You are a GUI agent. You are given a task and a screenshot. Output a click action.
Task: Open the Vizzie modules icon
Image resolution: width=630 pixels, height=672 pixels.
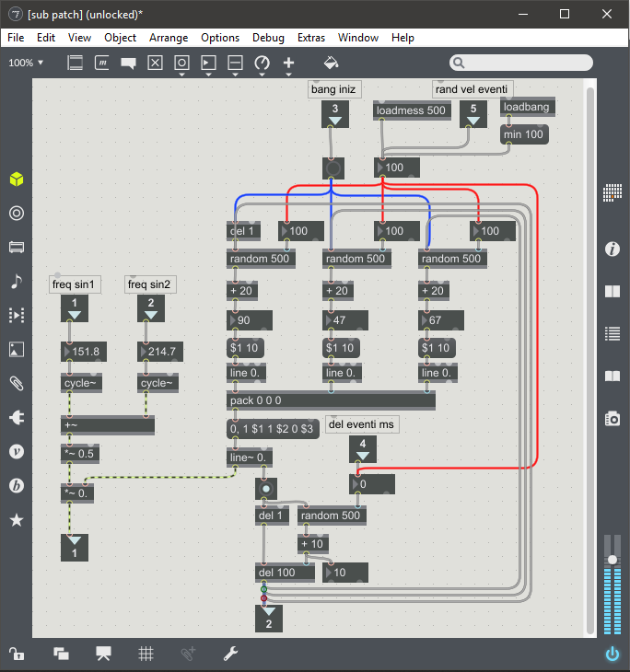pos(17,451)
